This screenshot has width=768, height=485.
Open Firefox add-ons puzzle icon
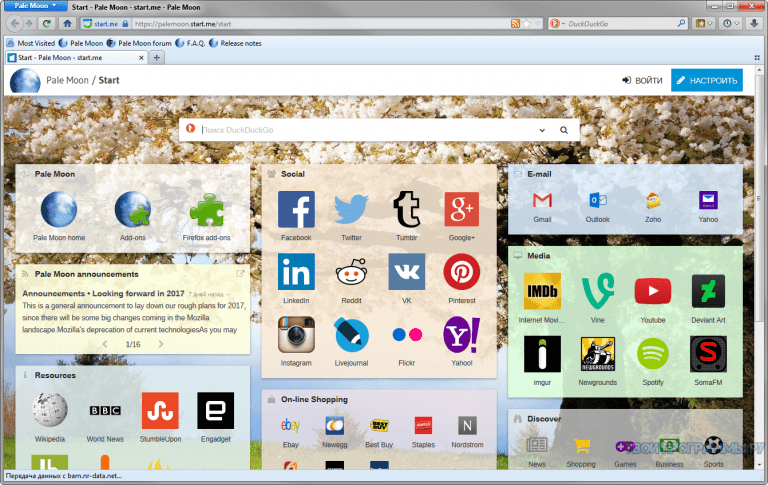pyautogui.click(x=207, y=212)
